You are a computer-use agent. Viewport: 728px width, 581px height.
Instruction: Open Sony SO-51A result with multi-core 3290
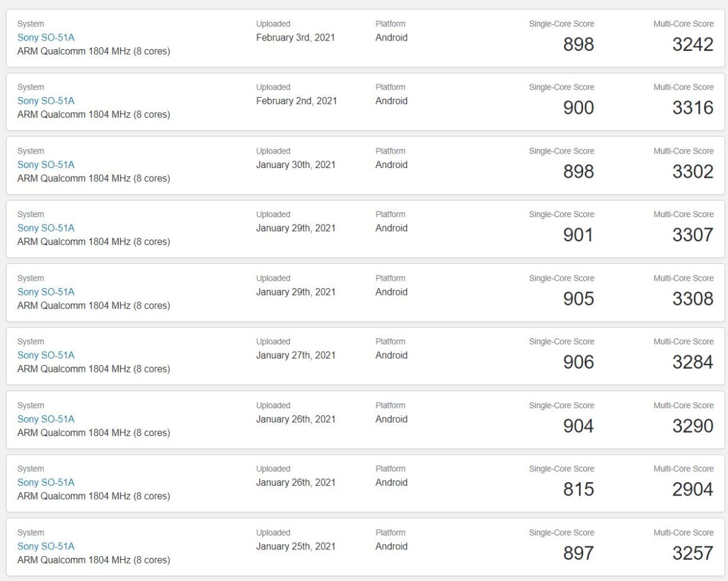46,419
